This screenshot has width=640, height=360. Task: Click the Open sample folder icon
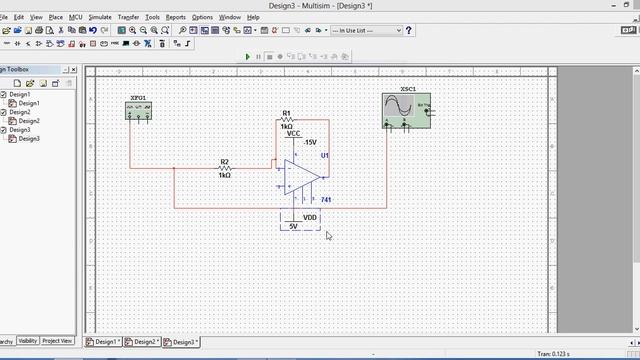tap(17, 31)
